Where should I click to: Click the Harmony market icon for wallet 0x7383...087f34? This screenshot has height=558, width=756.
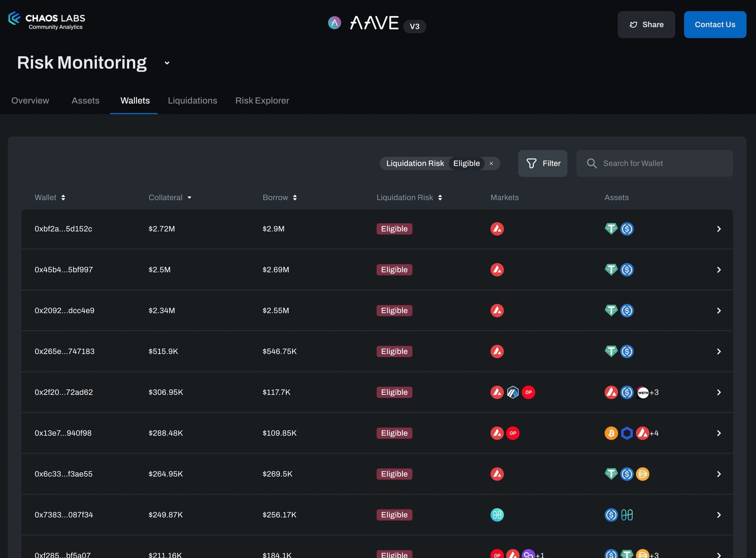pyautogui.click(x=497, y=515)
